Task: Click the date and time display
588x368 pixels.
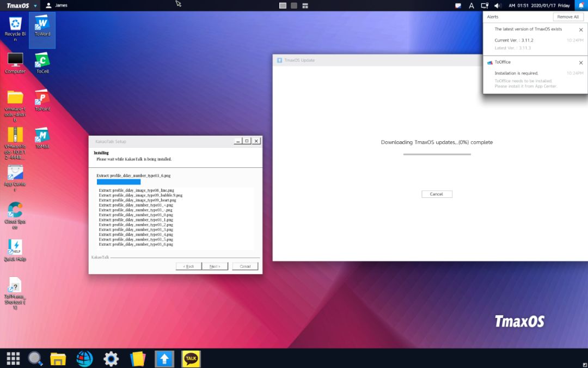Action: click(539, 5)
